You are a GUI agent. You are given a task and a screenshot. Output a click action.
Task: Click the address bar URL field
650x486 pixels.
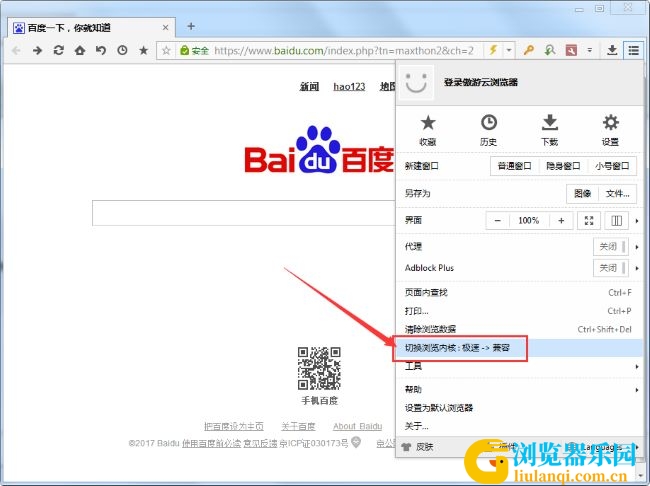344,51
